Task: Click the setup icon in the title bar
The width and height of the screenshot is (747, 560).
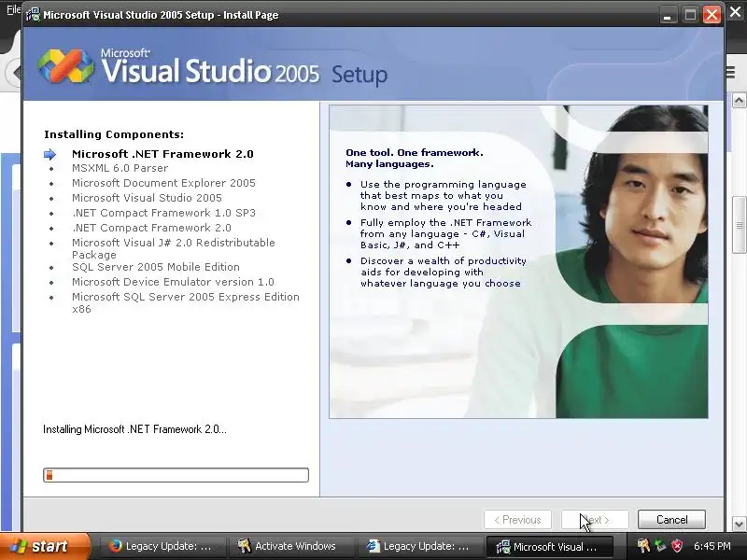Action: tap(33, 15)
